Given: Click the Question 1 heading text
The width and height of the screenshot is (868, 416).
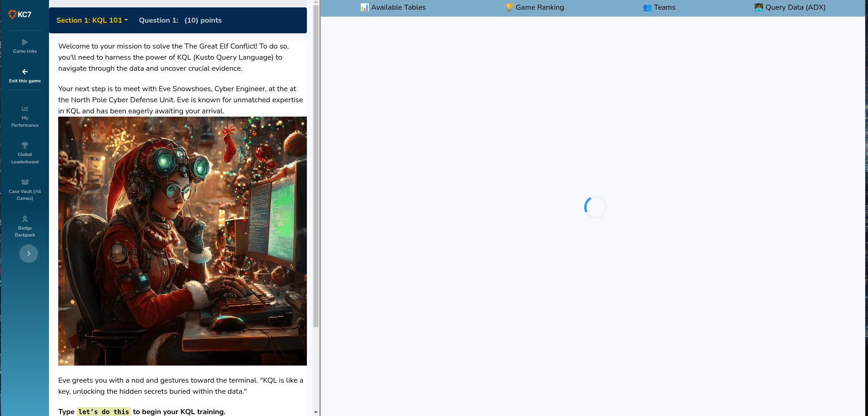Looking at the screenshot, I should pos(159,20).
